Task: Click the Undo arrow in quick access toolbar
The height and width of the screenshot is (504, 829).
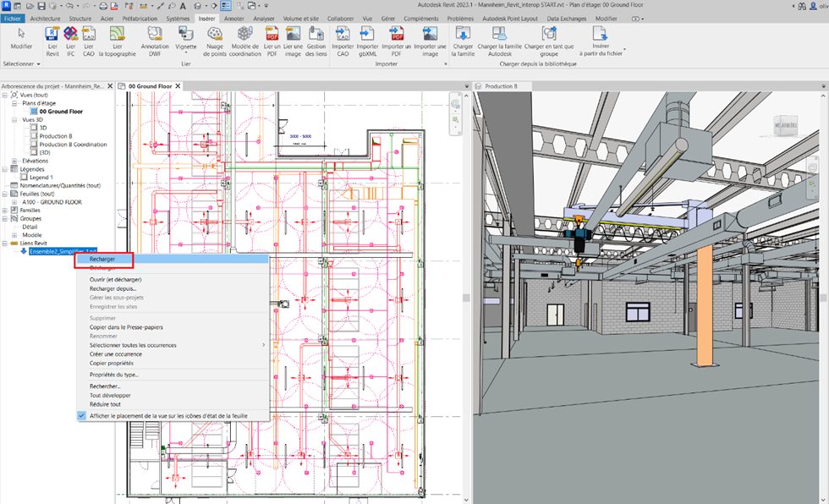Action: pyautogui.click(x=69, y=6)
